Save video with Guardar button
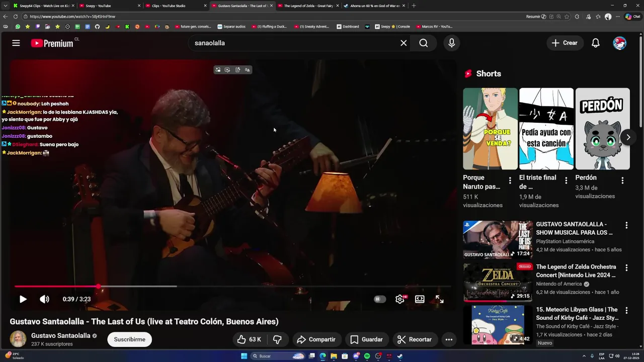 pyautogui.click(x=366, y=339)
